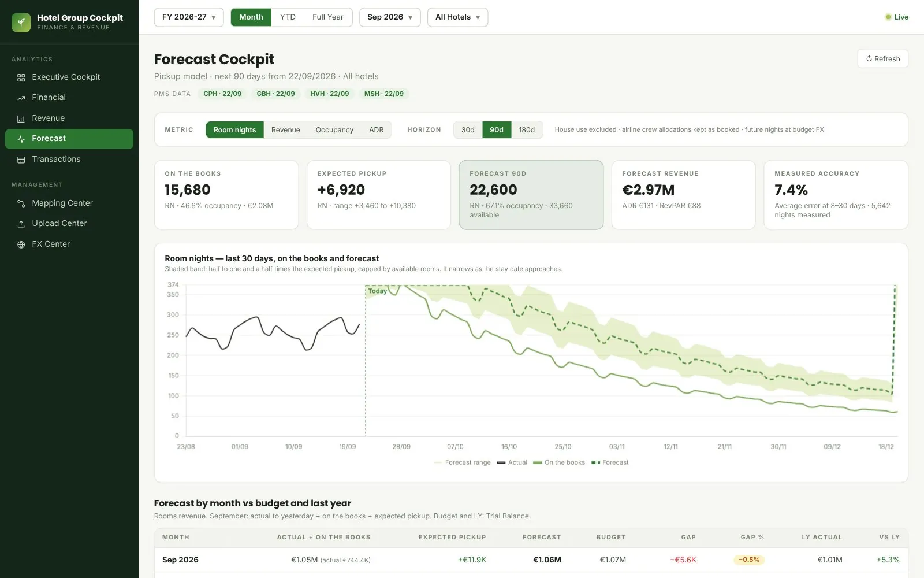
Task: Click the Refresh button
Action: coord(883,59)
